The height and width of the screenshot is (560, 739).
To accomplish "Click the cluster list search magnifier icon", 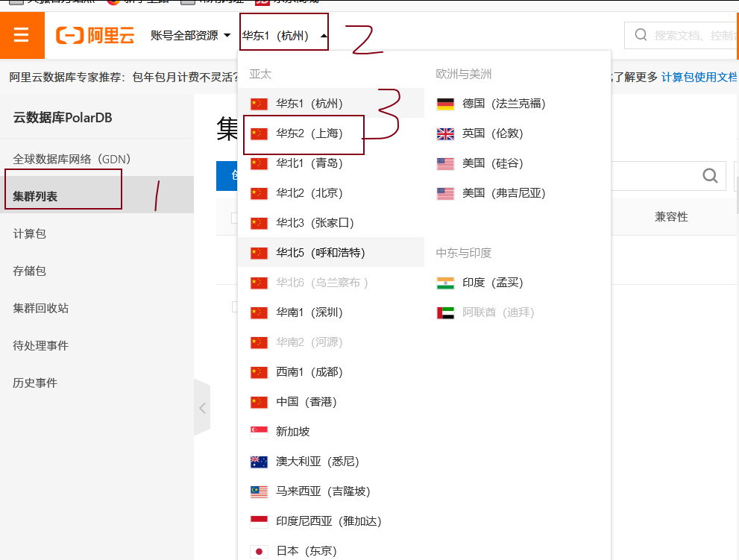I will 710,175.
